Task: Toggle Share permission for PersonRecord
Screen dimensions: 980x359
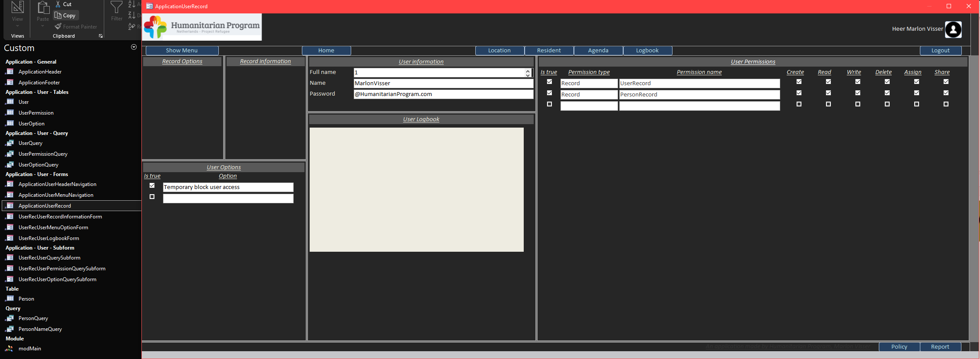Action: click(x=946, y=93)
